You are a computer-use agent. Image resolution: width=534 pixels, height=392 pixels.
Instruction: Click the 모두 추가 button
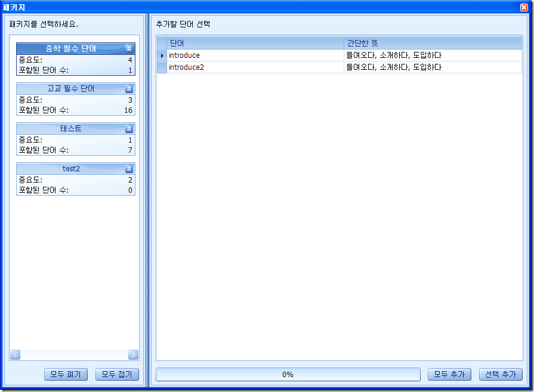coord(449,374)
